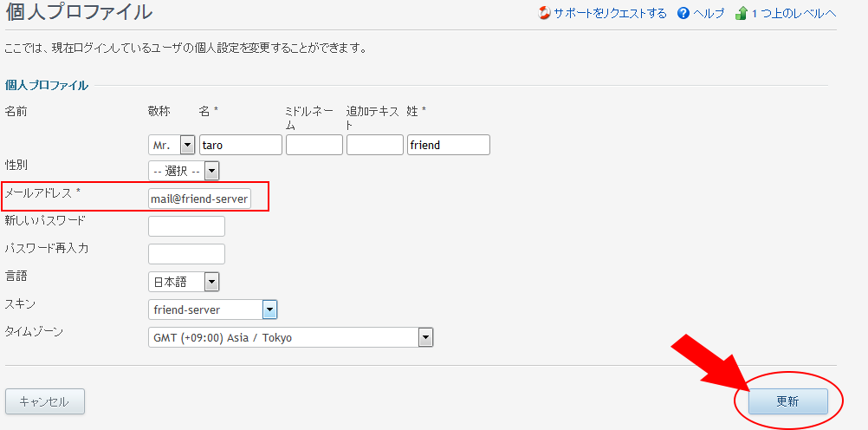868x430 pixels.
Task: Click the empty 追加テキスト input field
Action: [375, 145]
